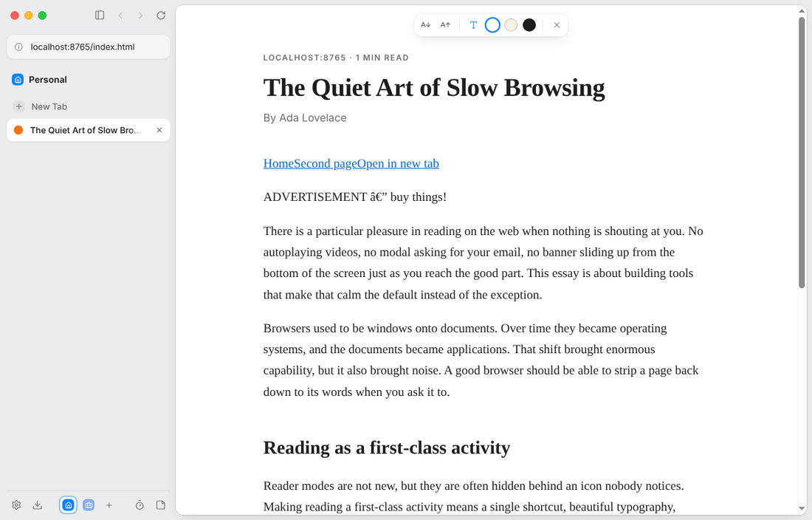Screen dimensions: 812x520
Task: Open the downloads icon
Action: coord(38,505)
